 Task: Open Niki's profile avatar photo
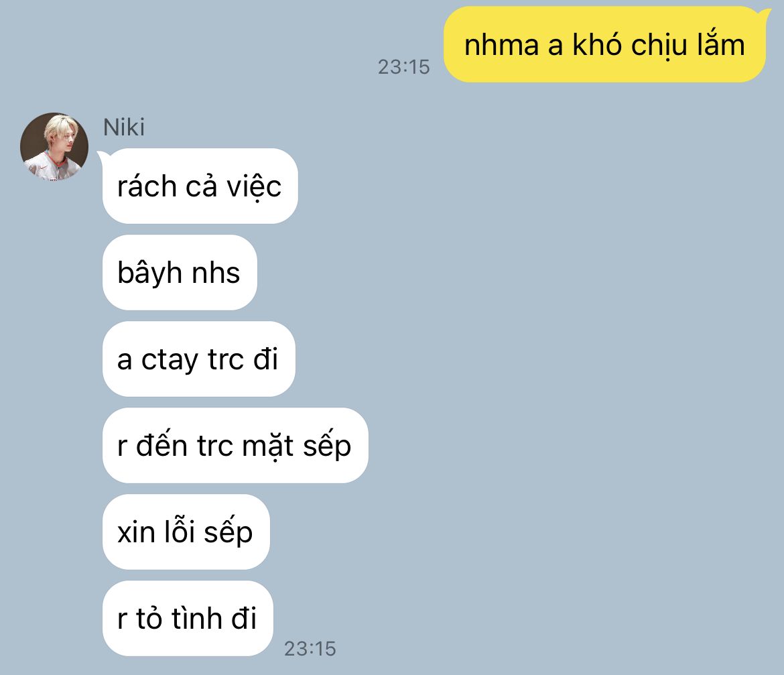point(54,147)
